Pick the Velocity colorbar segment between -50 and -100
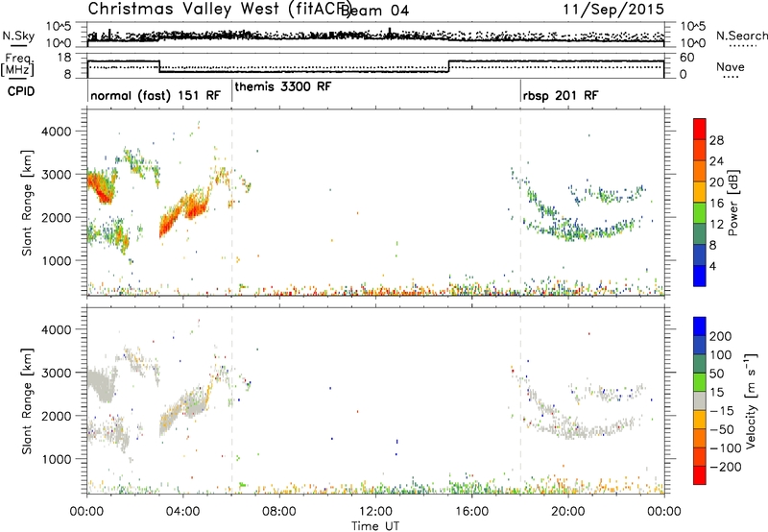Screen dimensions: 768x532 point(700,438)
